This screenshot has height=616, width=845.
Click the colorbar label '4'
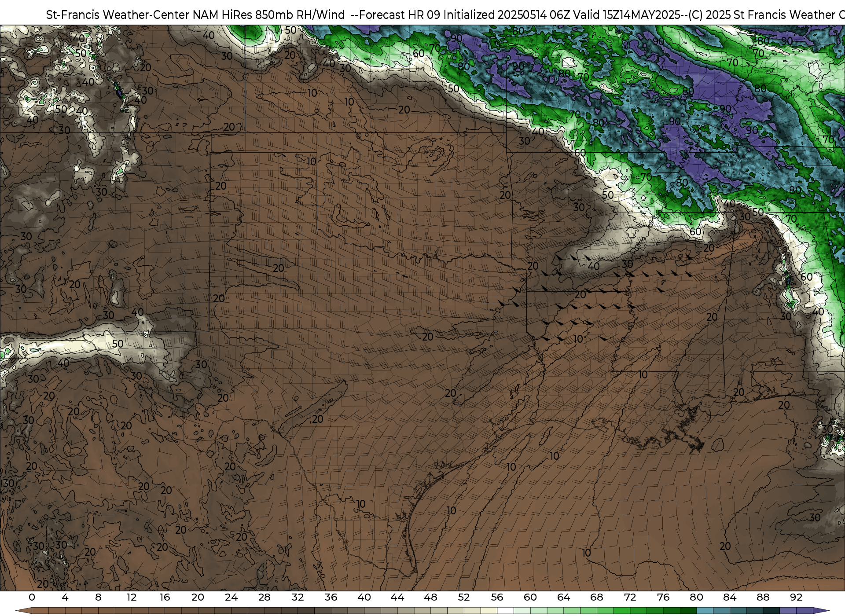[x=65, y=597]
